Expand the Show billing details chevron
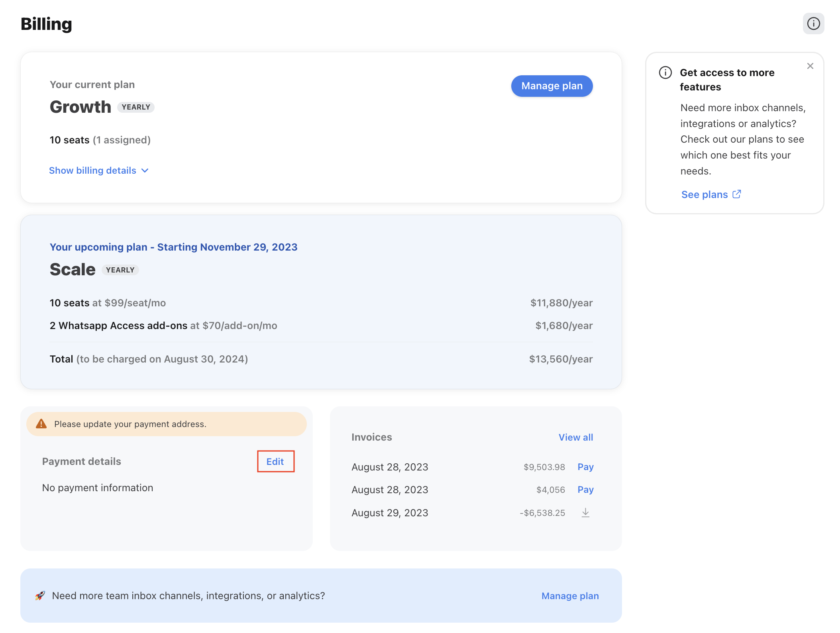The width and height of the screenshot is (840, 633). [145, 170]
